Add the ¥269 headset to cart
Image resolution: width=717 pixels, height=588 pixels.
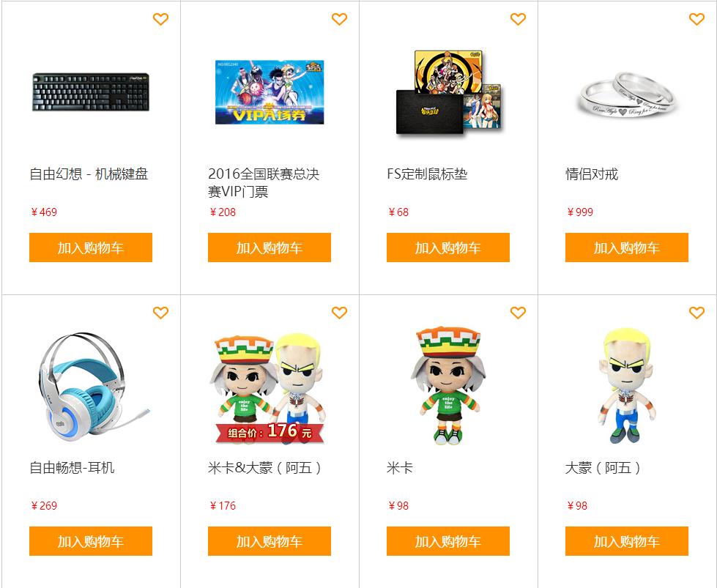pos(91,541)
